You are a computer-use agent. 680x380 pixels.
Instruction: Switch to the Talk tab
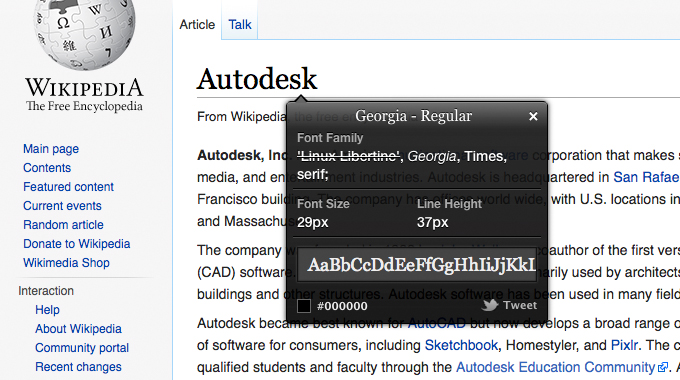click(240, 25)
